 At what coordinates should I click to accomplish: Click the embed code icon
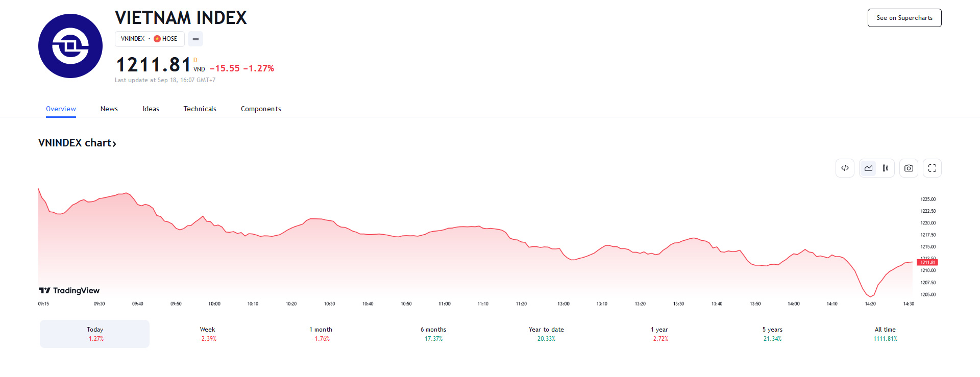845,168
